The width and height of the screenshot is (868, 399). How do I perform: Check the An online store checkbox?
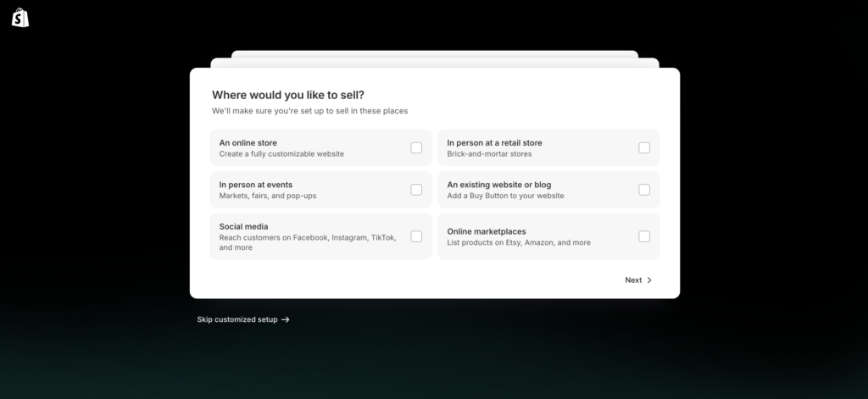point(416,148)
